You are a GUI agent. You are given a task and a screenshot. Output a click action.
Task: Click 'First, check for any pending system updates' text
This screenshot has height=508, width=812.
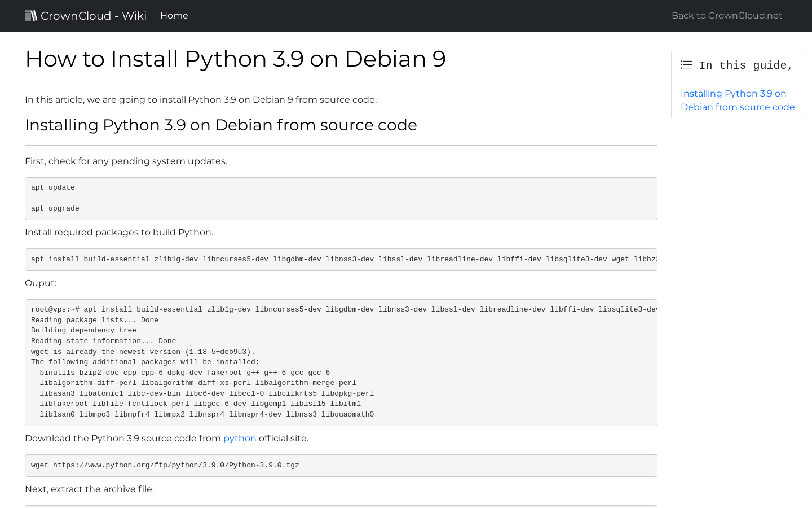coord(126,161)
